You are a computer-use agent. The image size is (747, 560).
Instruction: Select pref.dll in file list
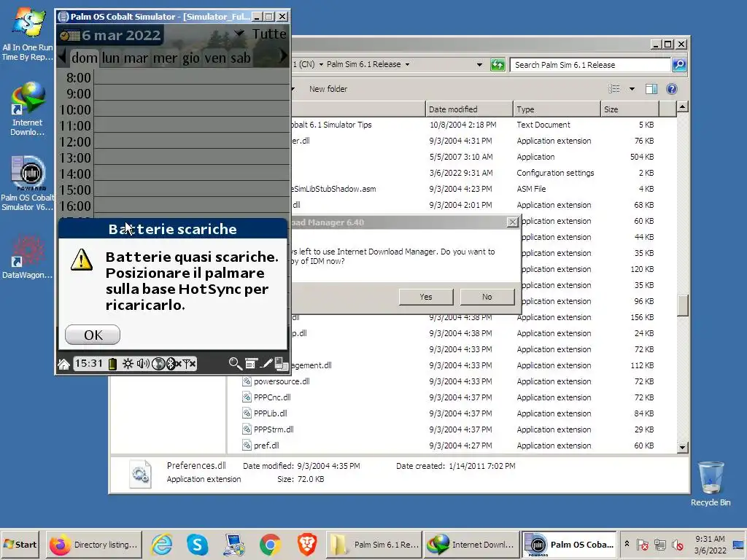(266, 446)
